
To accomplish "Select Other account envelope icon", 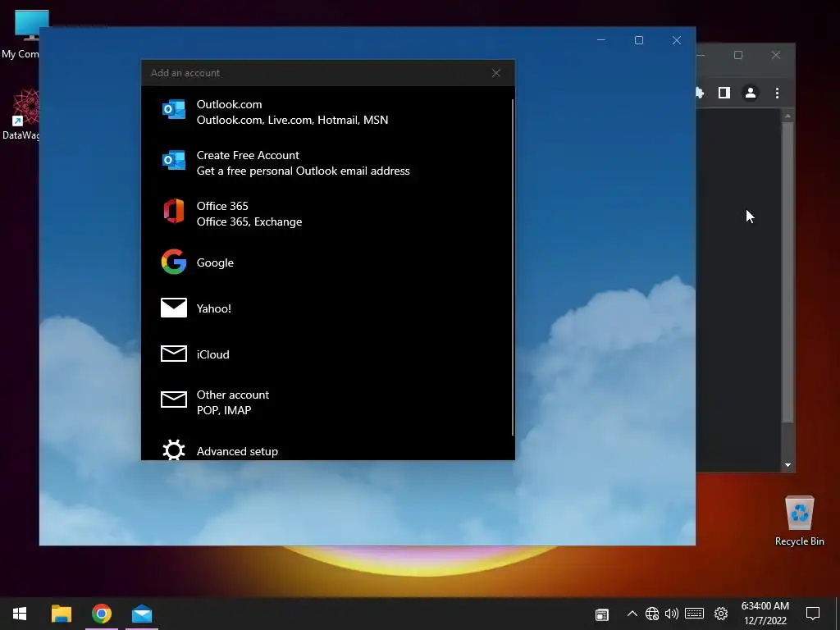I will (x=174, y=399).
